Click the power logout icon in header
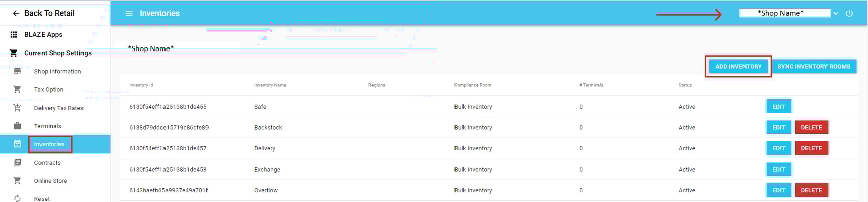This screenshot has width=868, height=202. click(849, 14)
